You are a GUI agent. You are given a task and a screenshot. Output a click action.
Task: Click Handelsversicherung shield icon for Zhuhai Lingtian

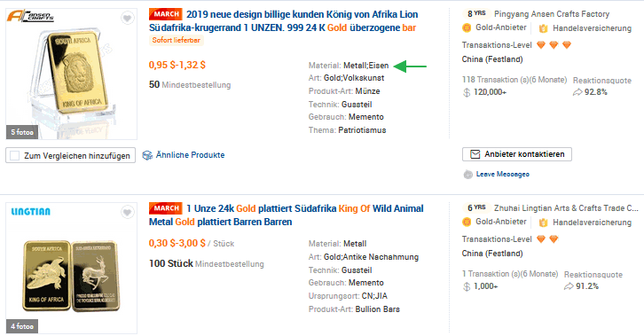(544, 223)
